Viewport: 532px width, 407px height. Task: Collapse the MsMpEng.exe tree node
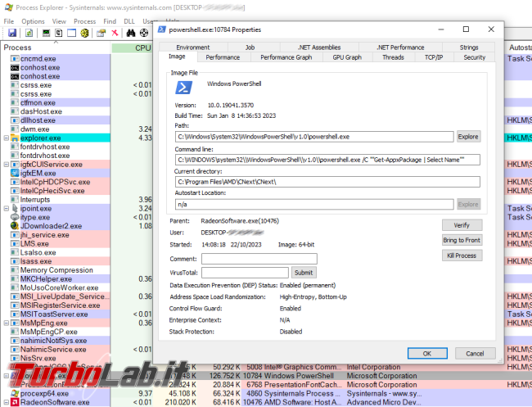(6, 323)
